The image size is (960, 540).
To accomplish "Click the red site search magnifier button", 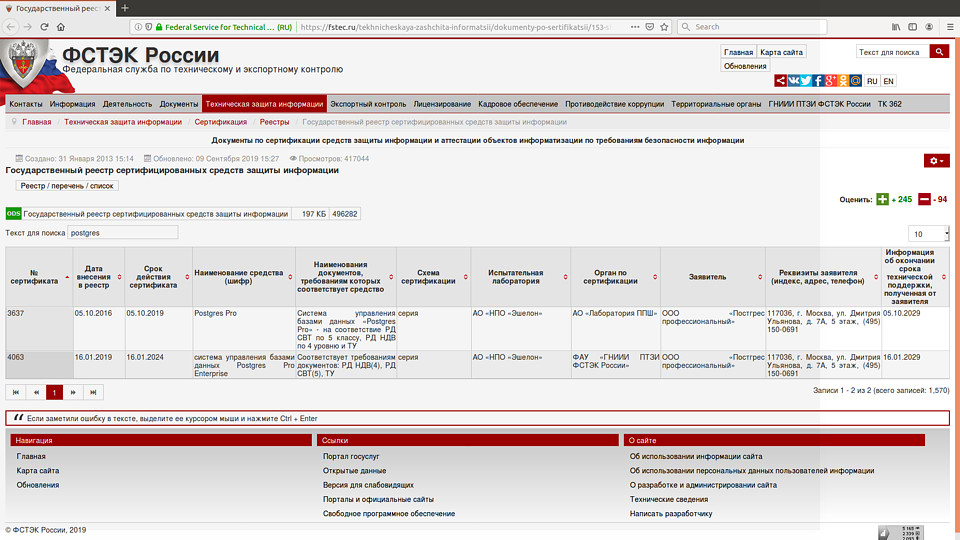I will tap(939, 52).
